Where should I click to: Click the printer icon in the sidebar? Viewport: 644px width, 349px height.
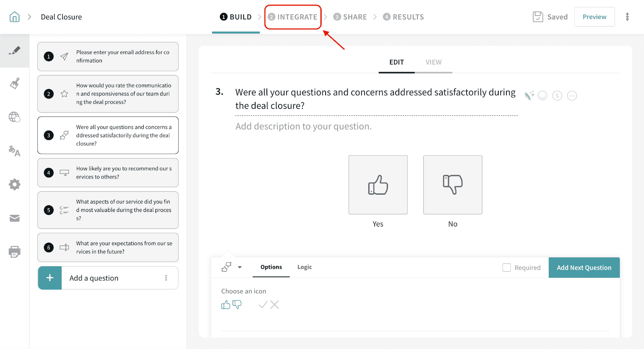tap(14, 252)
